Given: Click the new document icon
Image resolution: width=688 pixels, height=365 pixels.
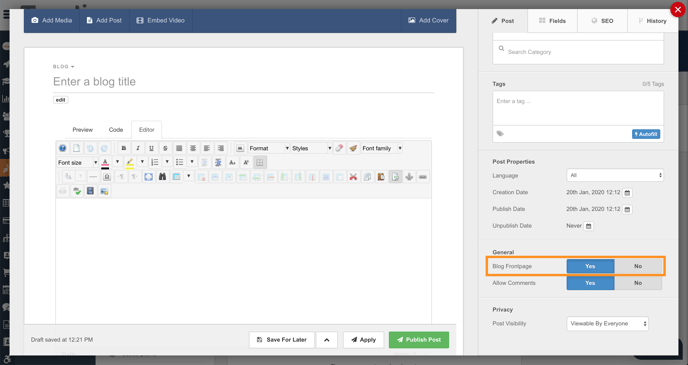Looking at the screenshot, I should coord(76,148).
